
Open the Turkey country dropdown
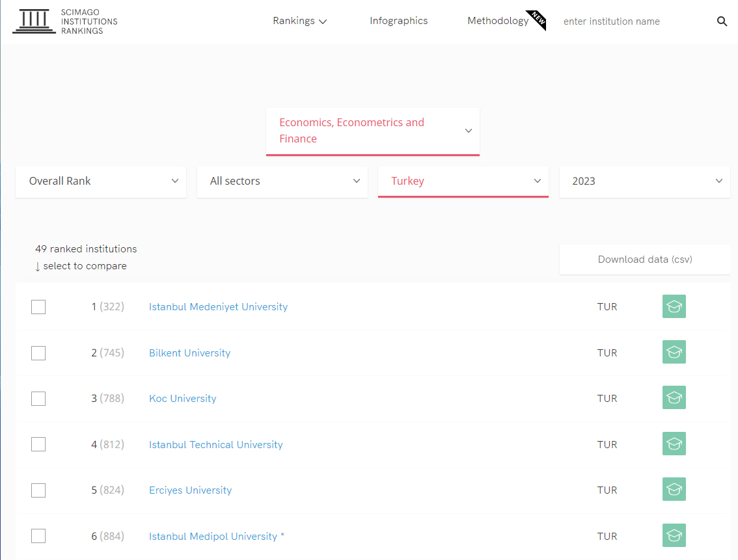point(463,181)
